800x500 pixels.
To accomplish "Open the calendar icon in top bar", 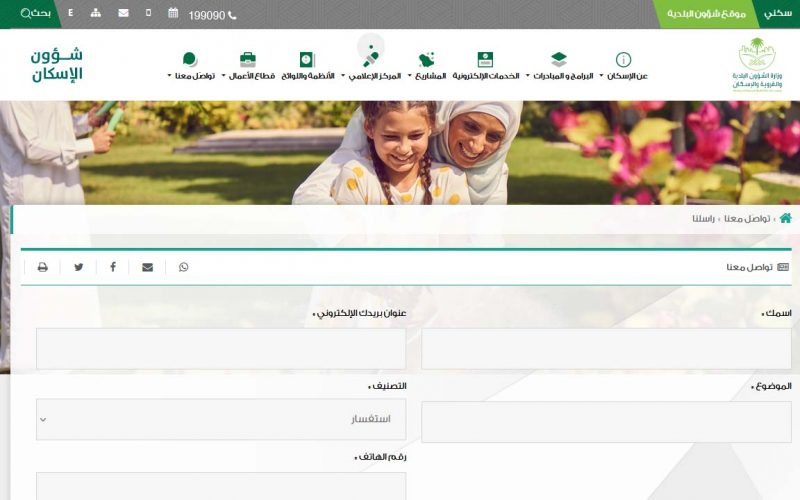I will [x=173, y=13].
